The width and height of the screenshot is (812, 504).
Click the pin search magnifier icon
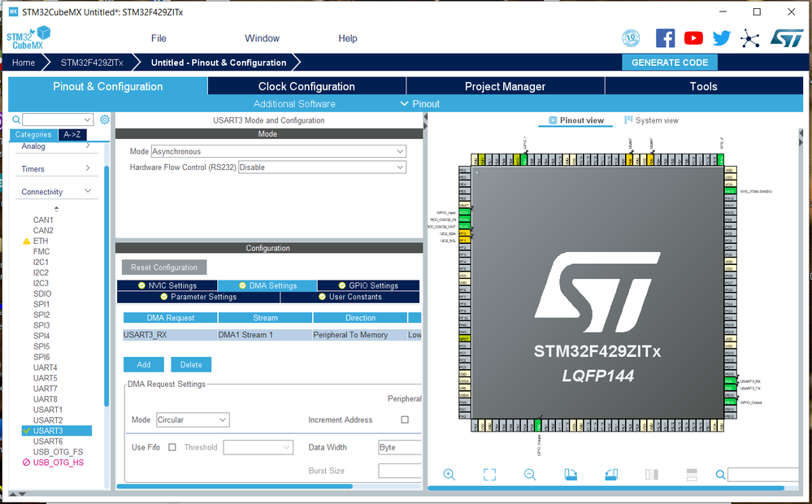(x=720, y=475)
